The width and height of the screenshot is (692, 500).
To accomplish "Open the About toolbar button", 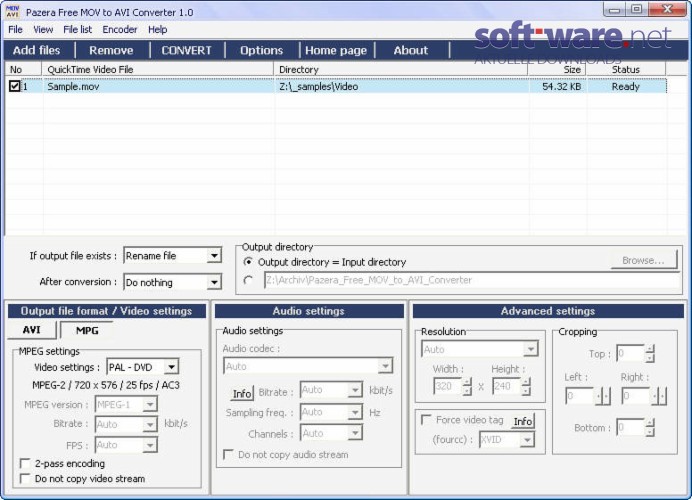I will point(410,50).
